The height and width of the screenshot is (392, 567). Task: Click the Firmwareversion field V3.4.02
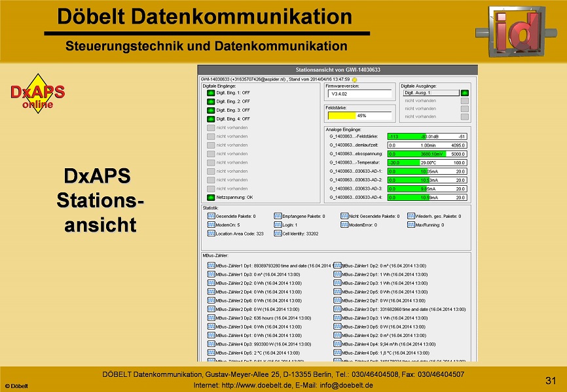(x=360, y=94)
